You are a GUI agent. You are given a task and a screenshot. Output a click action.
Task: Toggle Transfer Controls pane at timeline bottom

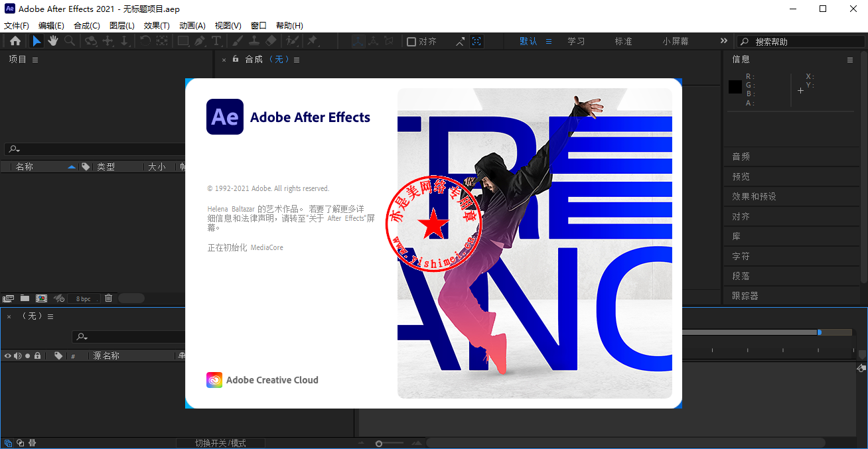pyautogui.click(x=20, y=443)
